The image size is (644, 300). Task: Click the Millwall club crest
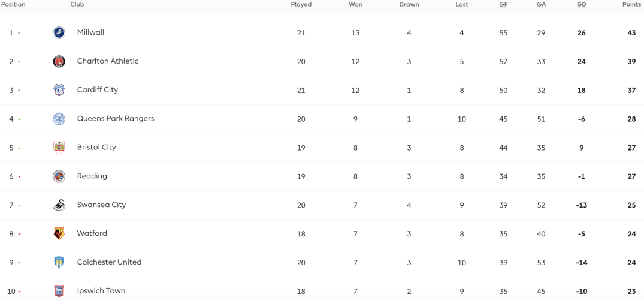click(x=59, y=33)
